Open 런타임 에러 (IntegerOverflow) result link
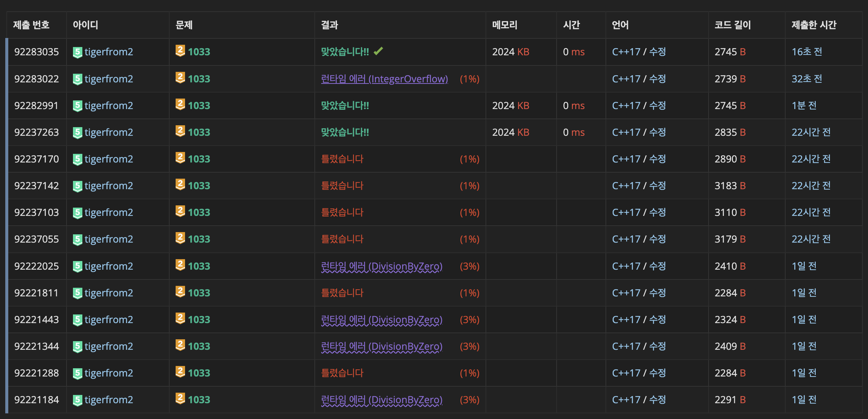Viewport: 868px width, 419px height. click(384, 79)
